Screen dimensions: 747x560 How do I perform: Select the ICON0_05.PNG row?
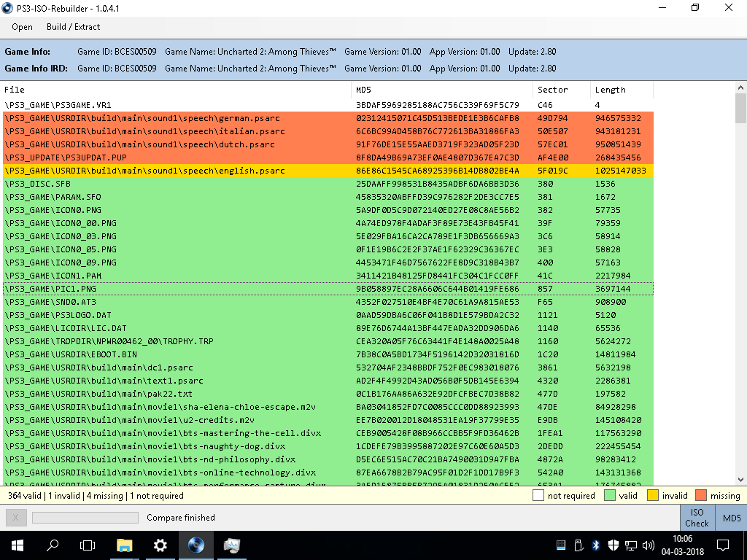pos(328,249)
